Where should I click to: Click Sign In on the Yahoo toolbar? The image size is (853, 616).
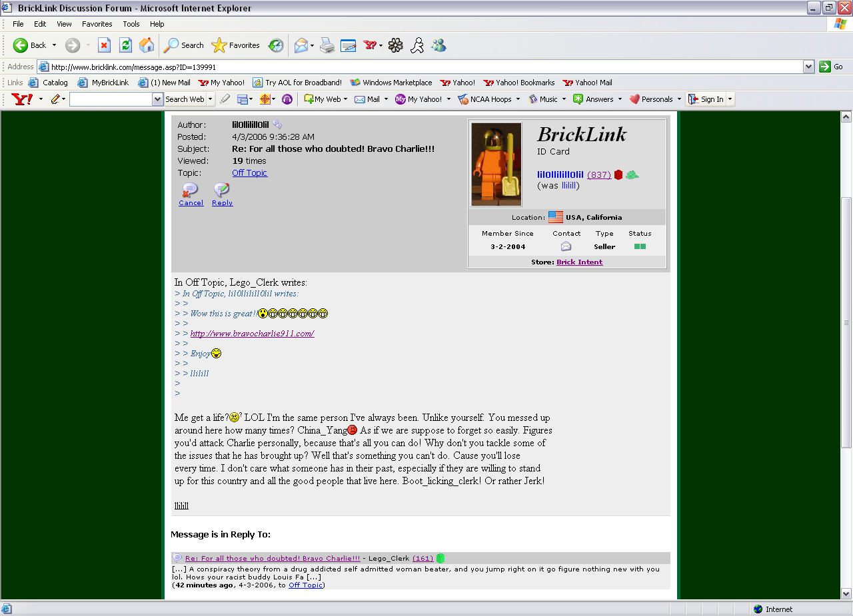[706, 99]
